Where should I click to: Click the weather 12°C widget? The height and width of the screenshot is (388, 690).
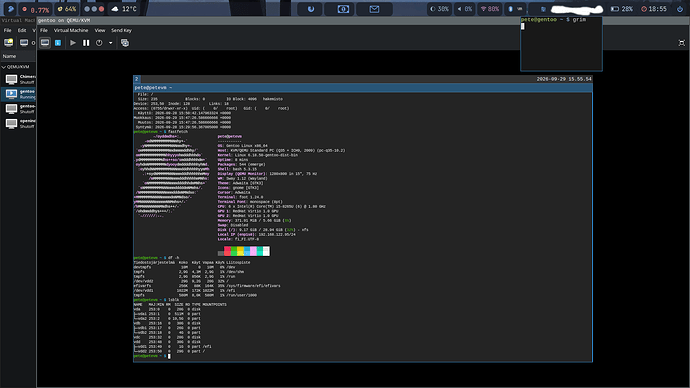pos(124,9)
